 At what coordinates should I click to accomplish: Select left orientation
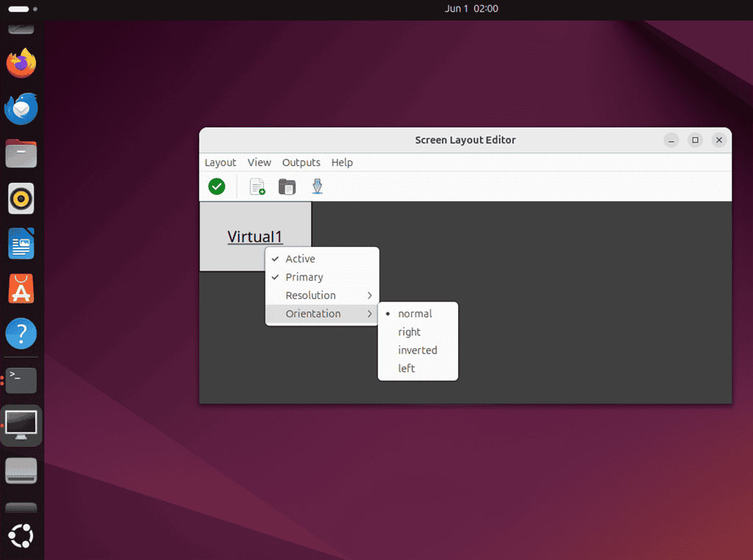click(x=418, y=368)
